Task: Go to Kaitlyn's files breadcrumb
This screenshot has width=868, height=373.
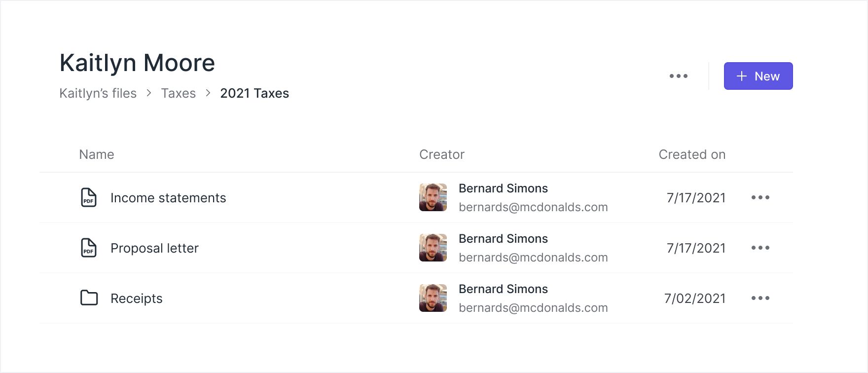Action: coord(98,93)
